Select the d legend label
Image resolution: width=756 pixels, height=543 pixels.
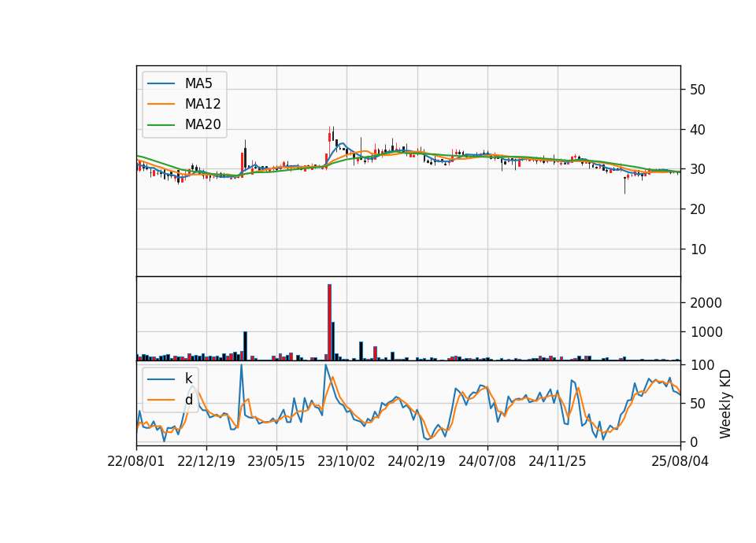[189, 400]
